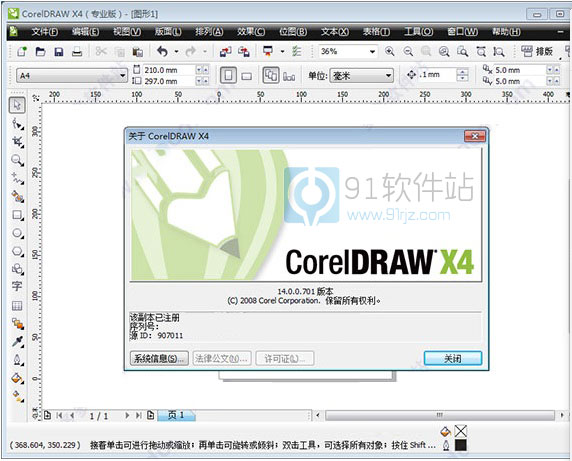Select the Zoom tool in toolbox
The image size is (572, 461).
coord(17,160)
